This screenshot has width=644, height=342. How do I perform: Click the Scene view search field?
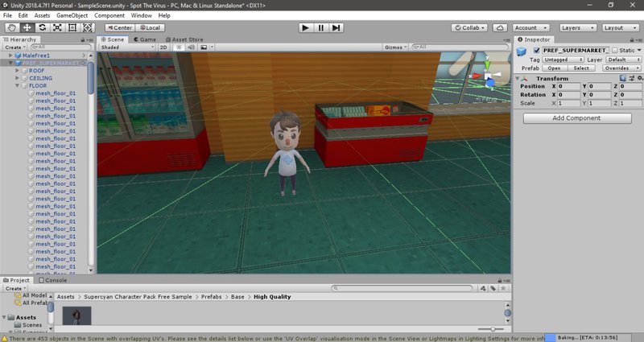[459, 47]
